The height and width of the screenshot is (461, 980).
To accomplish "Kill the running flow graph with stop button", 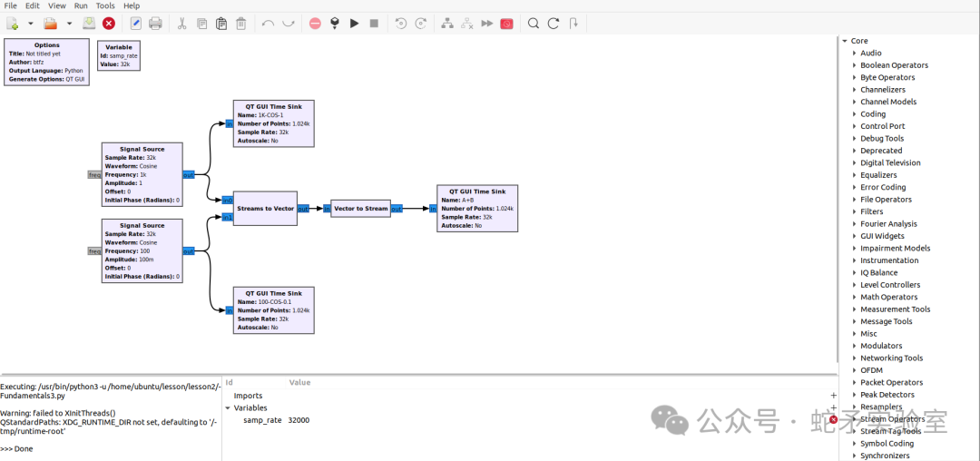I will coord(374,24).
